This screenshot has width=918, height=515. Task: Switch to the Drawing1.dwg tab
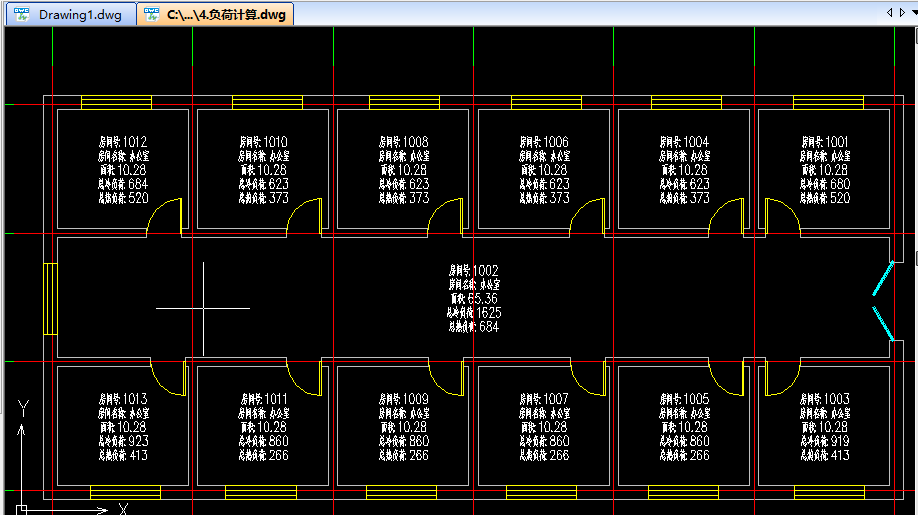click(80, 15)
